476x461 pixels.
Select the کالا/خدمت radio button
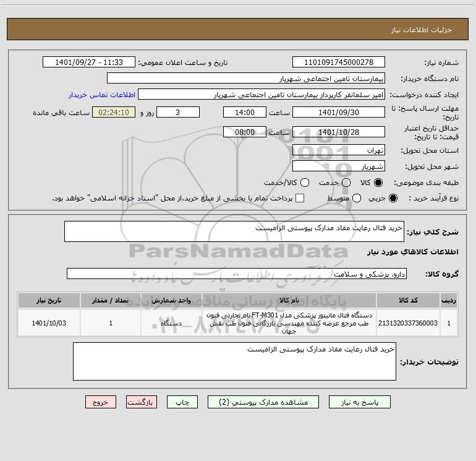[305, 183]
